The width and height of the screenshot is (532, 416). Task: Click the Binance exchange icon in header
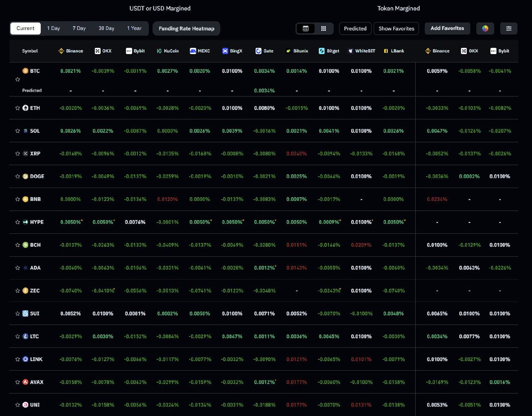(x=61, y=51)
